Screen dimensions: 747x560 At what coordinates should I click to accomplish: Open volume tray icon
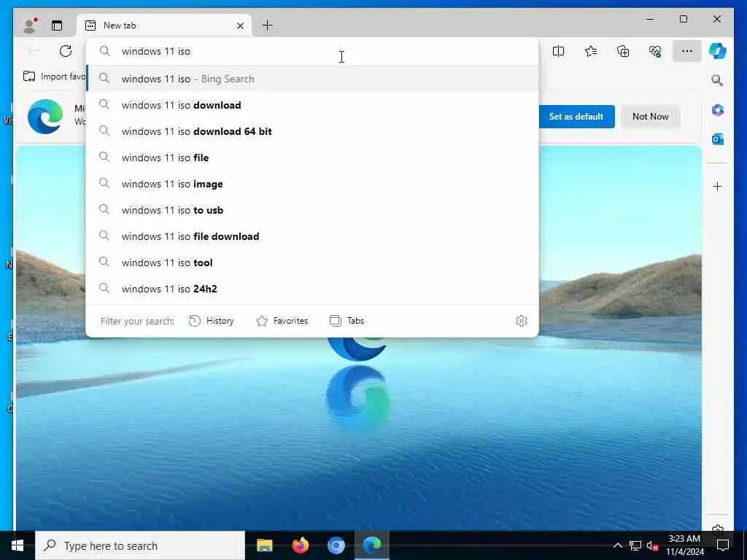652,545
